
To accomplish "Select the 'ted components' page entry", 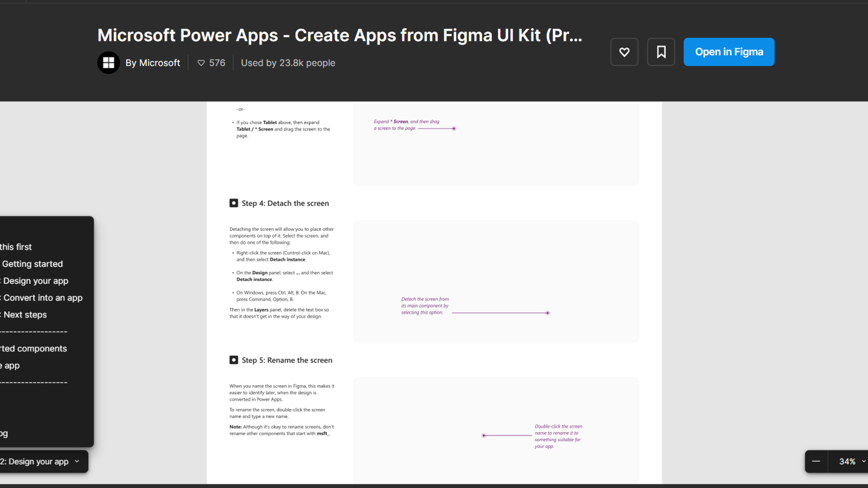I will (x=34, y=349).
